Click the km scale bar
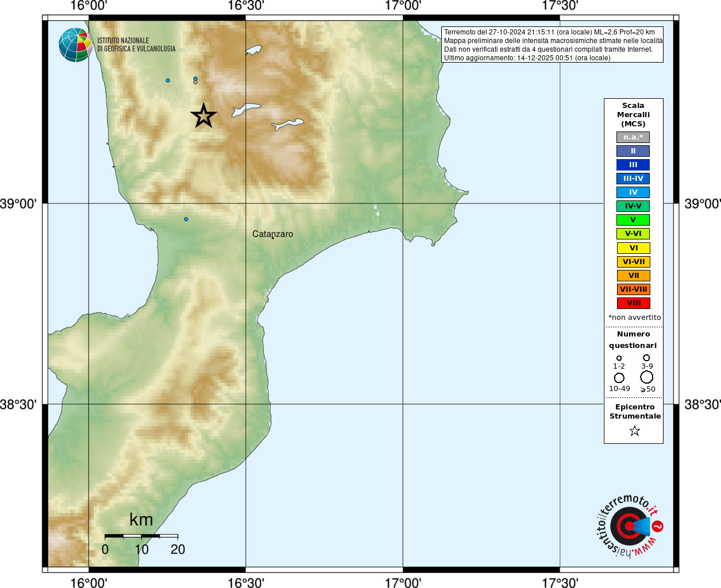 [141, 536]
